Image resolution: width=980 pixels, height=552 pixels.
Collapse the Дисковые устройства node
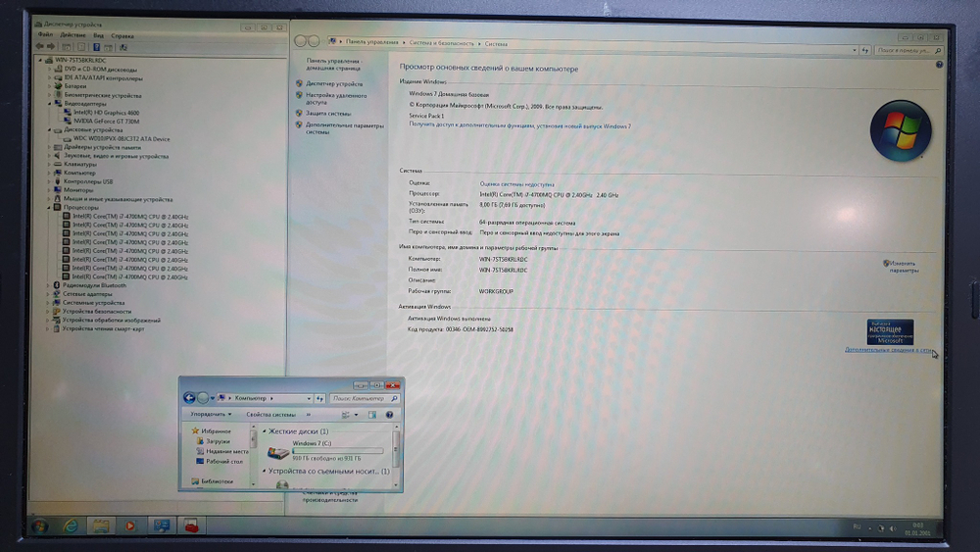50,130
